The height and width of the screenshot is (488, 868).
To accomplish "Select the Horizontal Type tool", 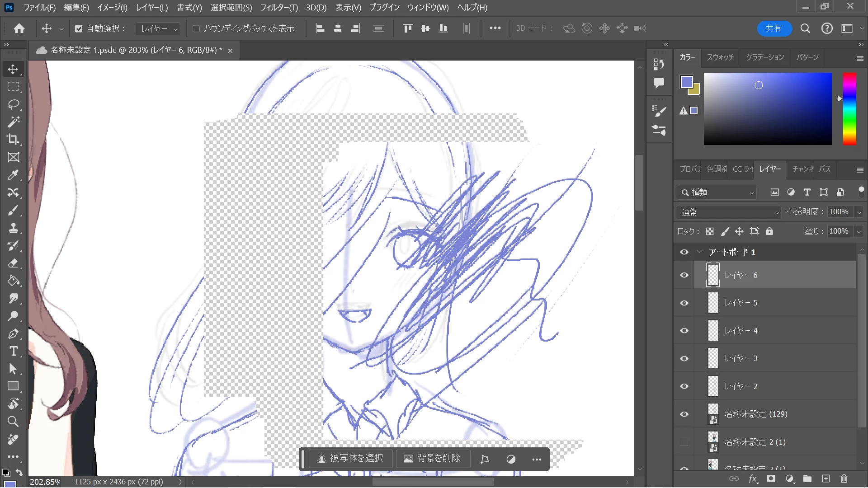I will pyautogui.click(x=13, y=351).
